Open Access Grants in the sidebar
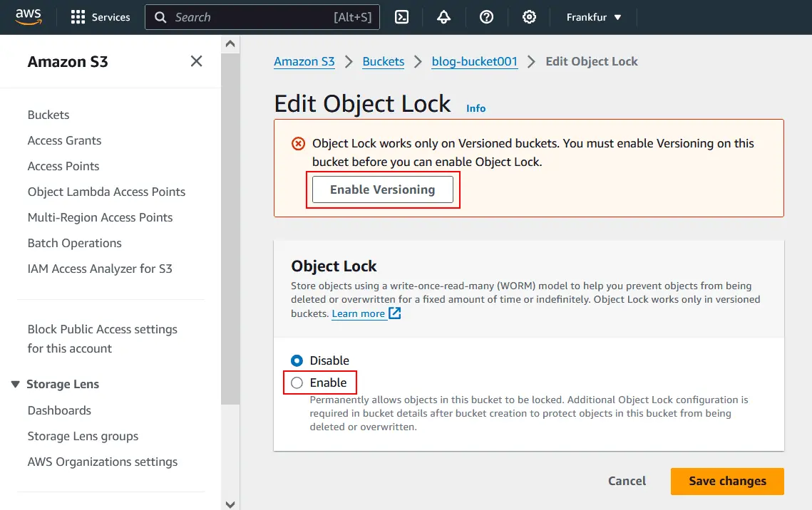 64,141
